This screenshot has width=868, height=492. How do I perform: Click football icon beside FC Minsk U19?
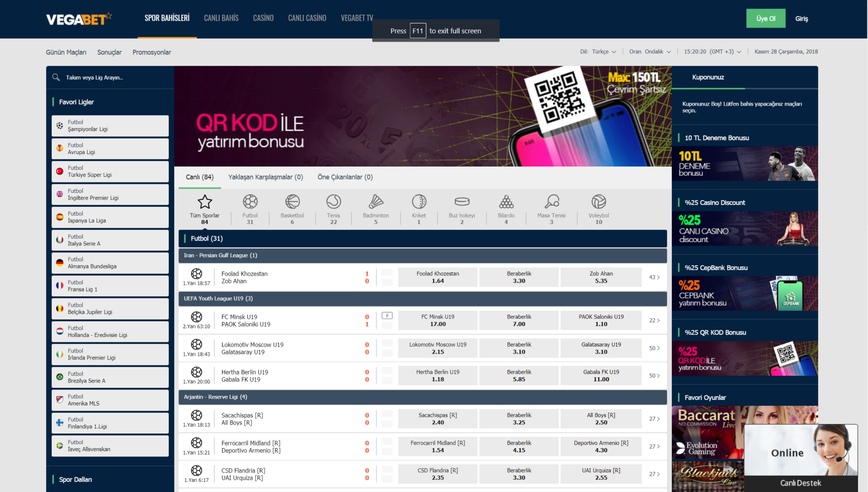[197, 316]
